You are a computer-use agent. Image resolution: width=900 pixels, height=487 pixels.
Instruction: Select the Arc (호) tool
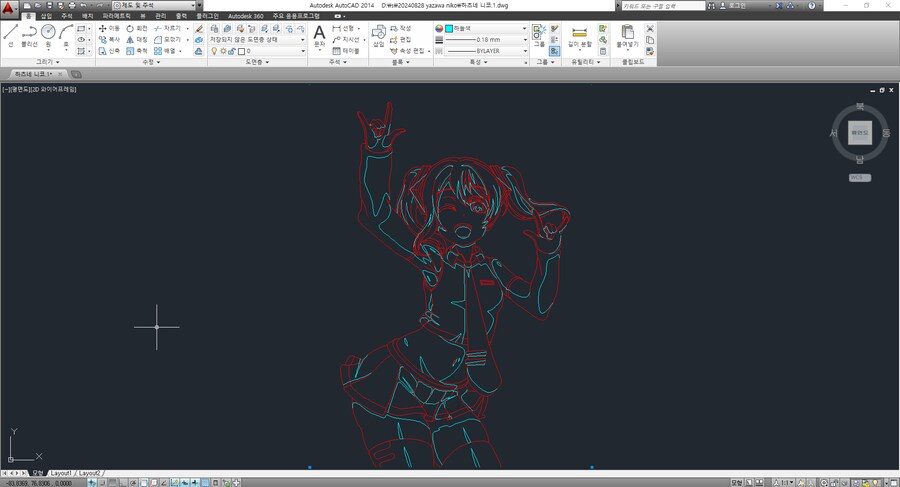[65, 36]
